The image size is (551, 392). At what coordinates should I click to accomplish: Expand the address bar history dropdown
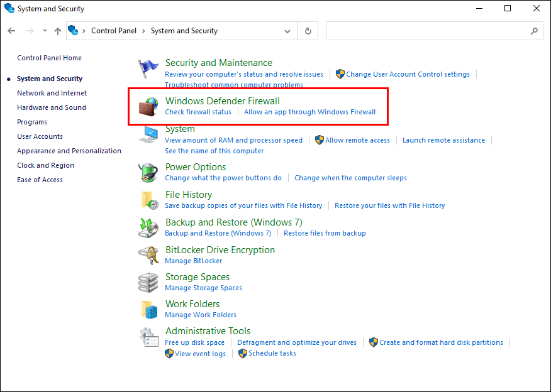(x=287, y=31)
